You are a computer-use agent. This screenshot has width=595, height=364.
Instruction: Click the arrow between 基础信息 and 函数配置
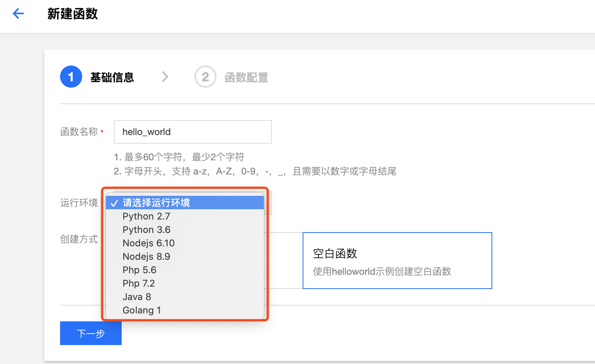click(165, 77)
